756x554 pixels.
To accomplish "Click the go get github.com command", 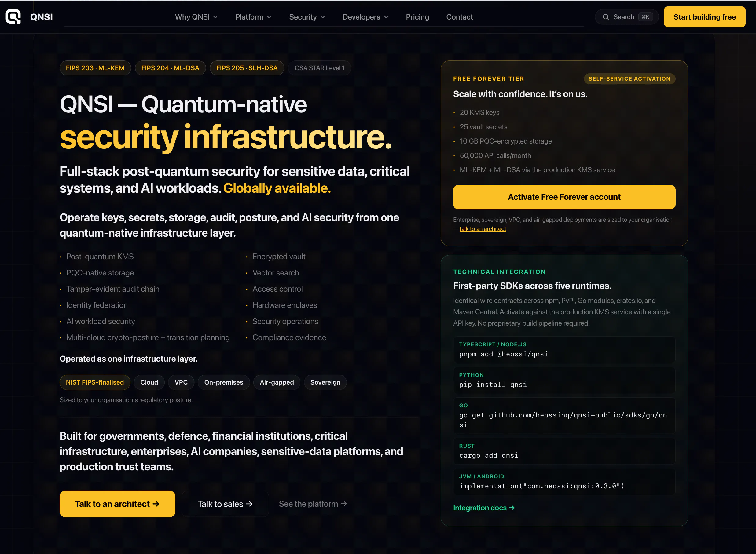I will (x=563, y=420).
